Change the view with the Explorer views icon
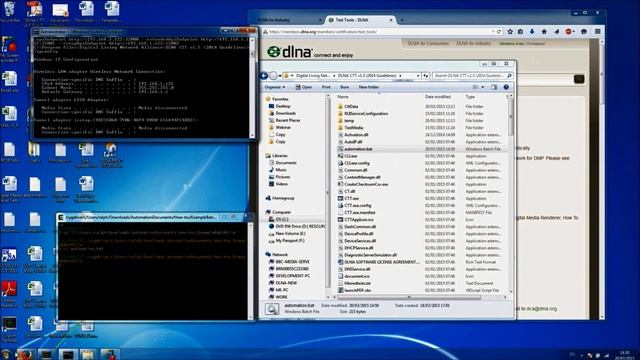640x360 pixels. pos(475,87)
